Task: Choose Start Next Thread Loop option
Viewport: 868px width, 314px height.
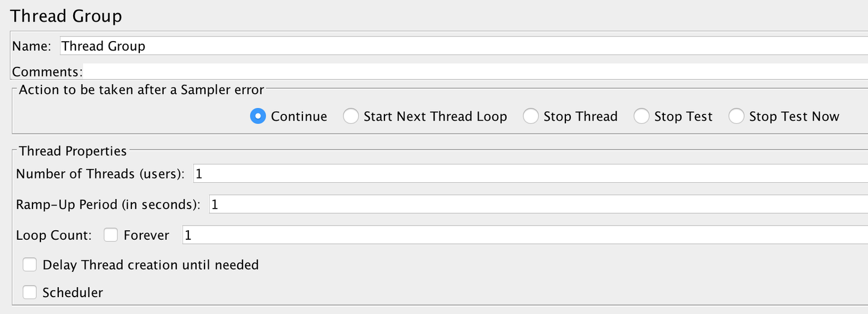Action: pyautogui.click(x=351, y=116)
